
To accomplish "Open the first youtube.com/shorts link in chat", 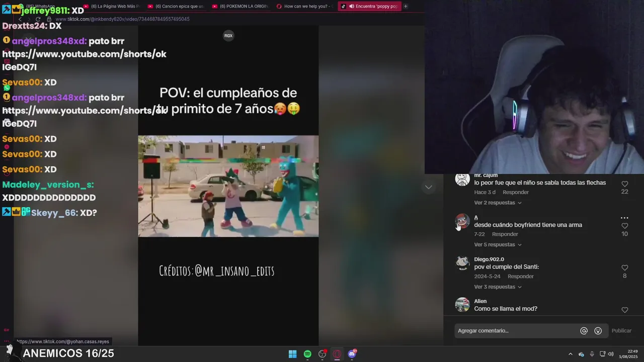I will (x=84, y=60).
